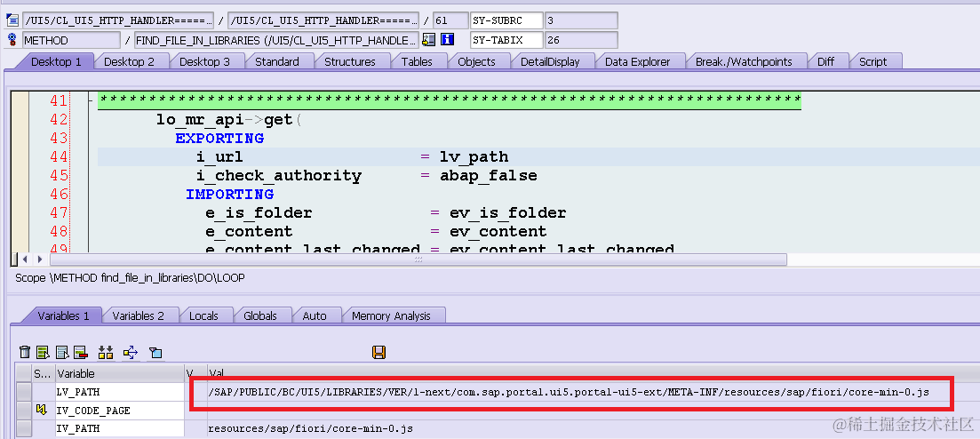The image size is (980, 439).
Task: Click scroll-left arrow of code editor scrollbar
Action: pyautogui.click(x=25, y=259)
